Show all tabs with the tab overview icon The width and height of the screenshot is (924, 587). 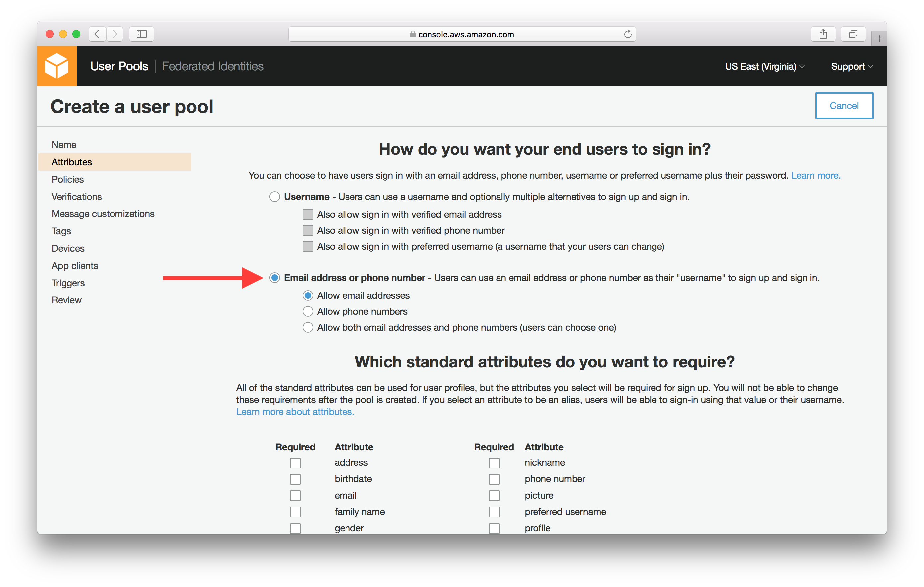853,34
